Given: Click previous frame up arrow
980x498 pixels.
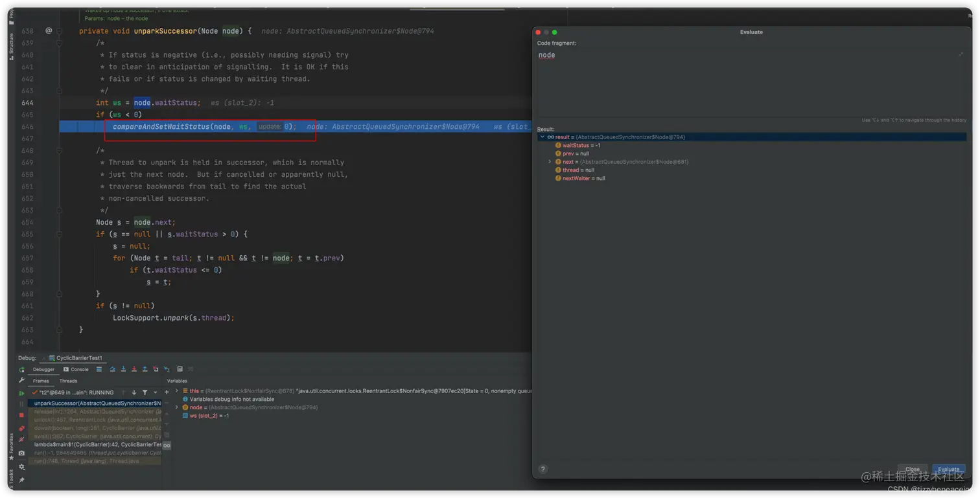Looking at the screenshot, I should coord(123,392).
